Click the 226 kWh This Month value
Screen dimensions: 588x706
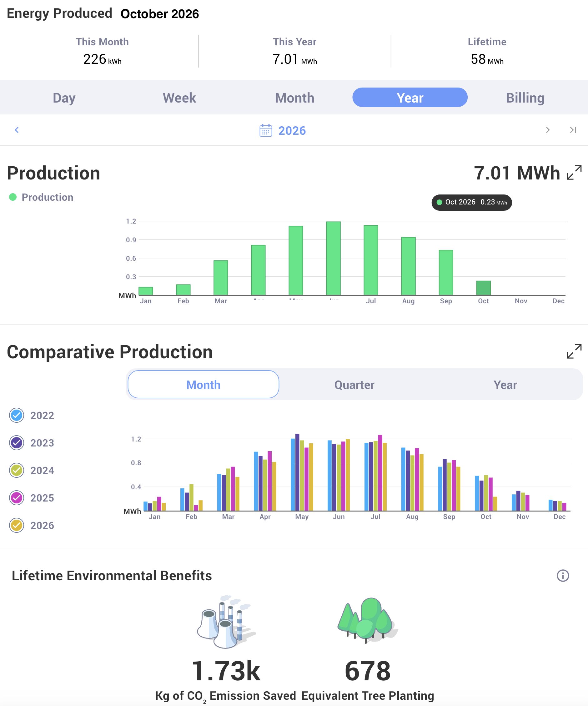(x=102, y=59)
